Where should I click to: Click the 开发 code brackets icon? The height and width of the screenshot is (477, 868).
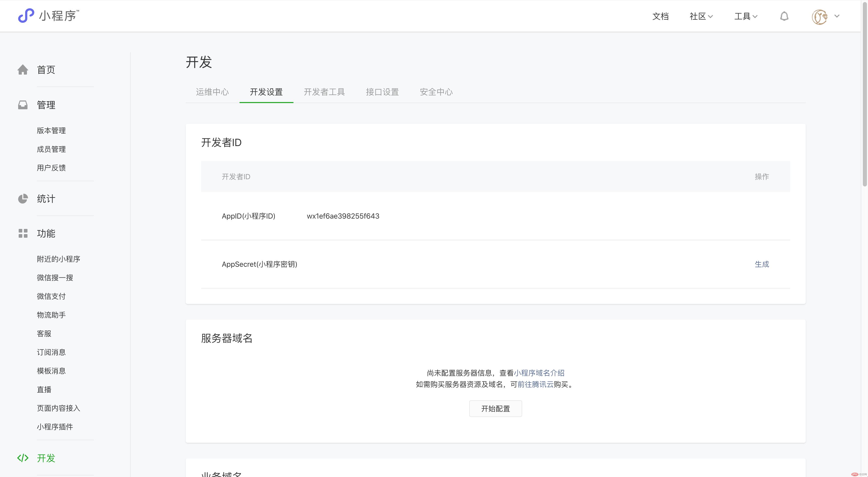click(23, 458)
